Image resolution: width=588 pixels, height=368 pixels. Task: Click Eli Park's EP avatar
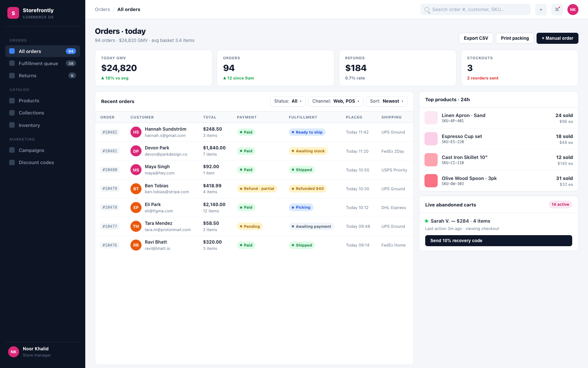tap(136, 208)
